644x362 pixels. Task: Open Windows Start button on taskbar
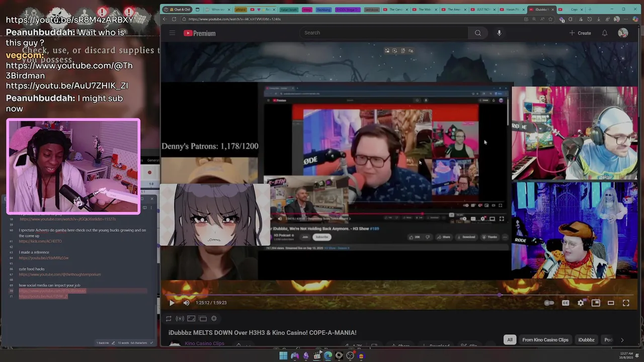pyautogui.click(x=283, y=356)
